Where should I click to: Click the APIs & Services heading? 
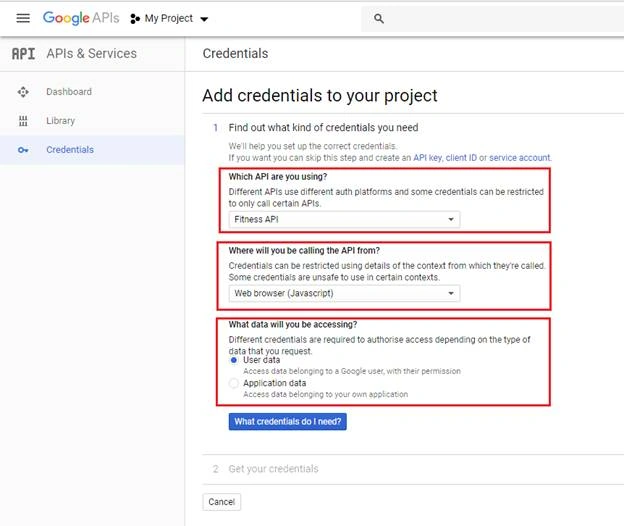92,54
